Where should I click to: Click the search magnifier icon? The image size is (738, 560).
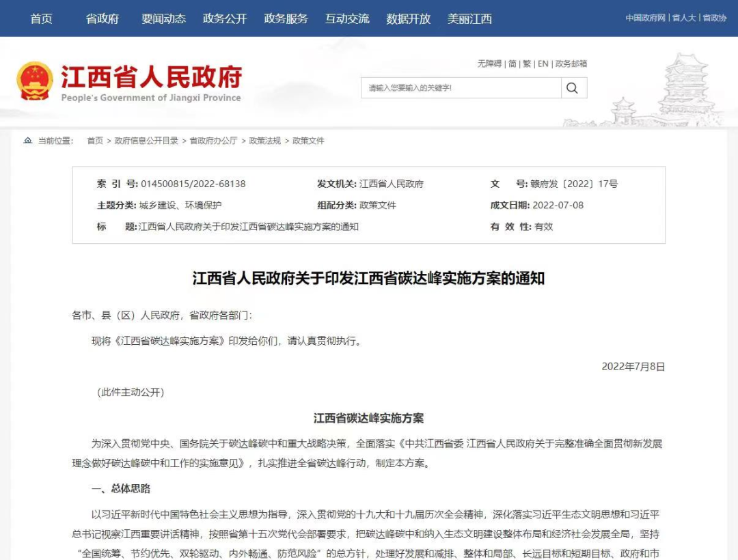coord(572,88)
